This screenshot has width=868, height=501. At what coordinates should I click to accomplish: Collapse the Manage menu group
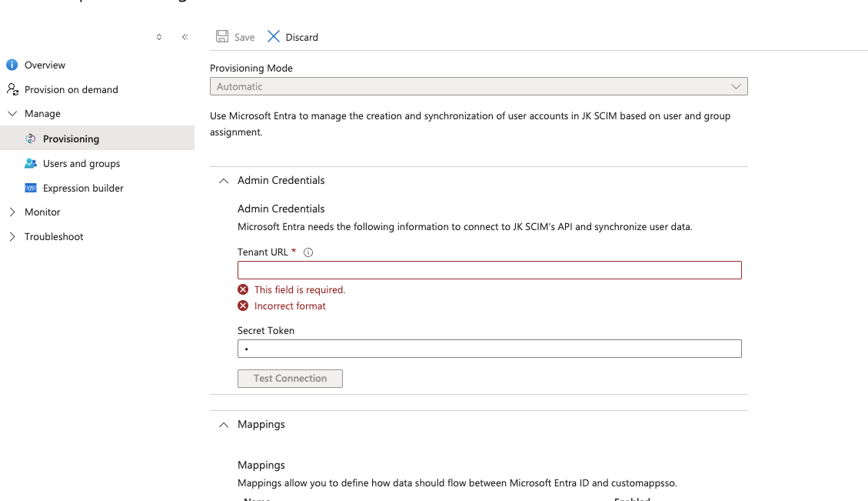[12, 114]
